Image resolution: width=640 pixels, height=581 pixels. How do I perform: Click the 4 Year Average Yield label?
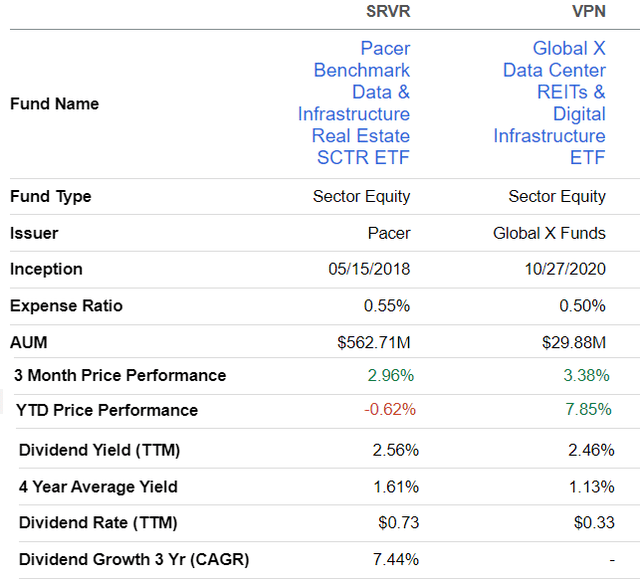[98, 487]
